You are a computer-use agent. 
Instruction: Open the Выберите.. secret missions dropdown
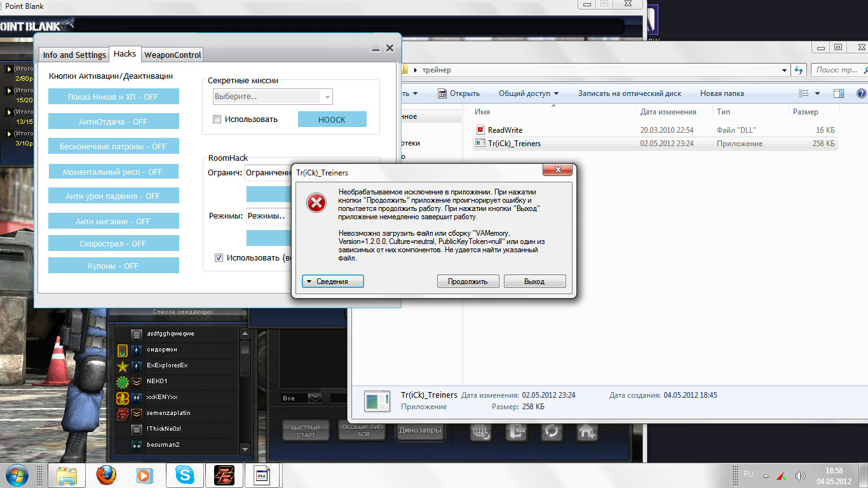point(273,97)
